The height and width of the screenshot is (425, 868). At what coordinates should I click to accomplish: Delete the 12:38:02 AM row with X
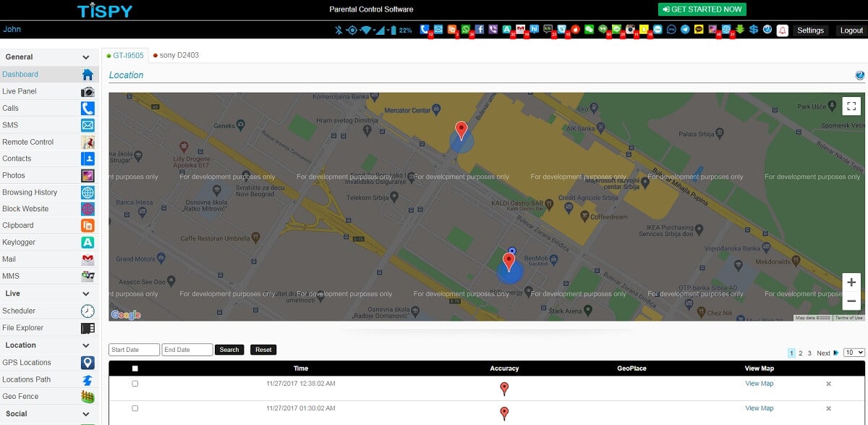click(x=828, y=384)
